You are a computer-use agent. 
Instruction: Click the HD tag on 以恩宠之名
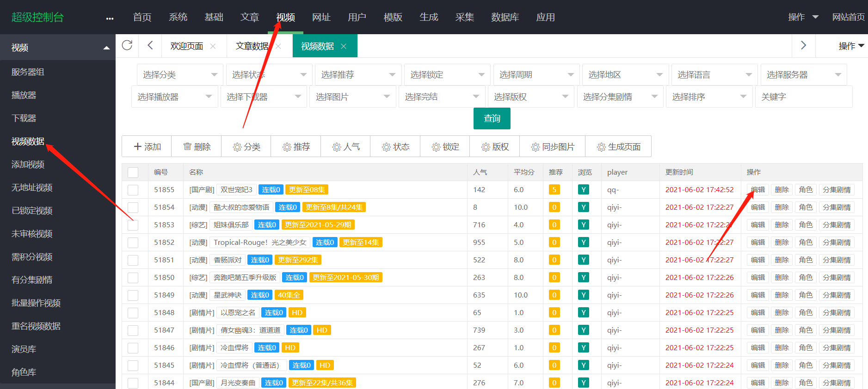[x=297, y=312]
